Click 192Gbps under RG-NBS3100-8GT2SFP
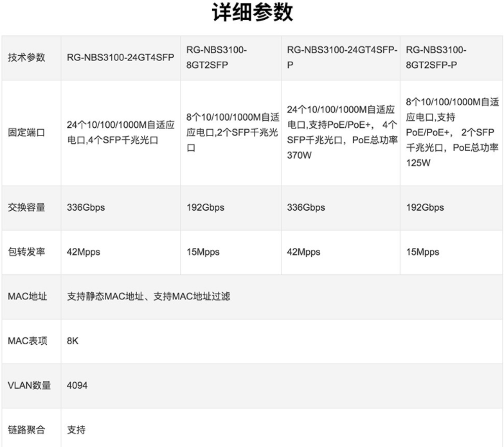The width and height of the screenshot is (504, 447). pyautogui.click(x=206, y=207)
